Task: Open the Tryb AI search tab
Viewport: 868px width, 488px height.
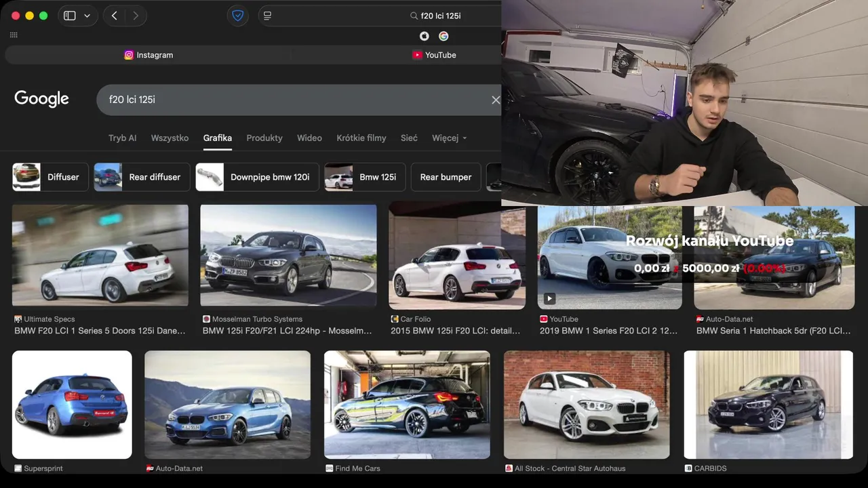Action: [122, 138]
